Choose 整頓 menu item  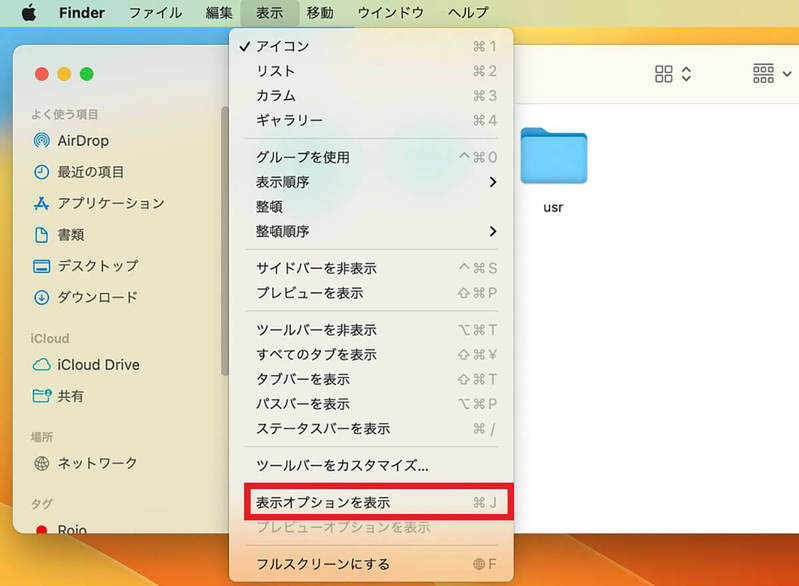371,206
